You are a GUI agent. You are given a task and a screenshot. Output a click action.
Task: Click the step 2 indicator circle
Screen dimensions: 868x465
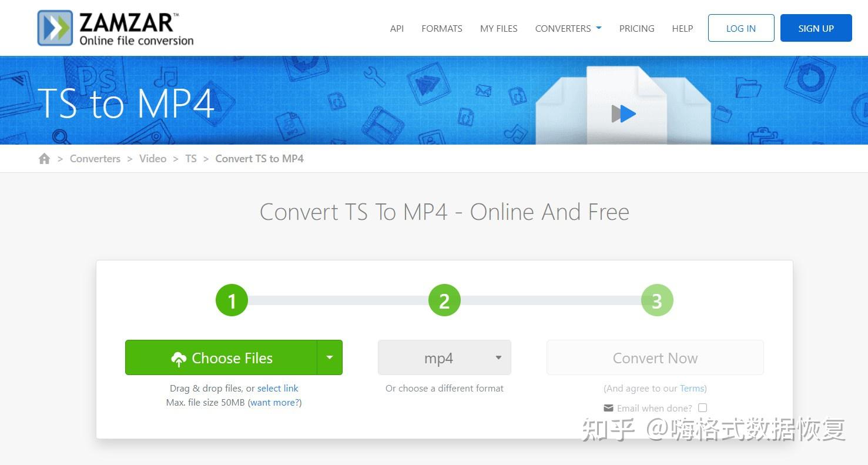[444, 300]
